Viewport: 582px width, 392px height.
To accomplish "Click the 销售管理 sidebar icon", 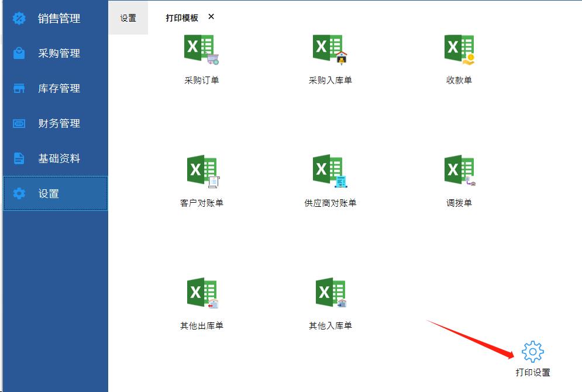I will [x=19, y=18].
